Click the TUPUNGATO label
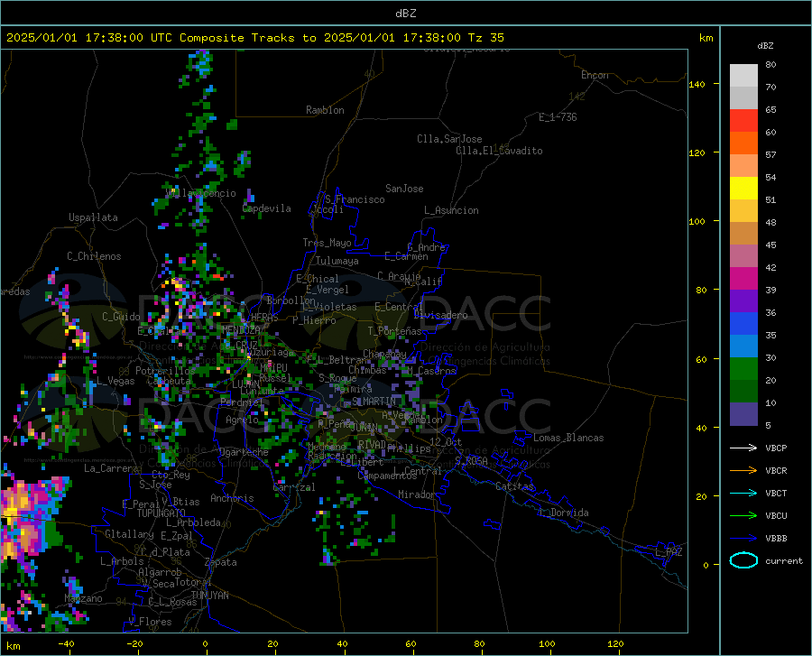The height and width of the screenshot is (656, 812). click(161, 513)
